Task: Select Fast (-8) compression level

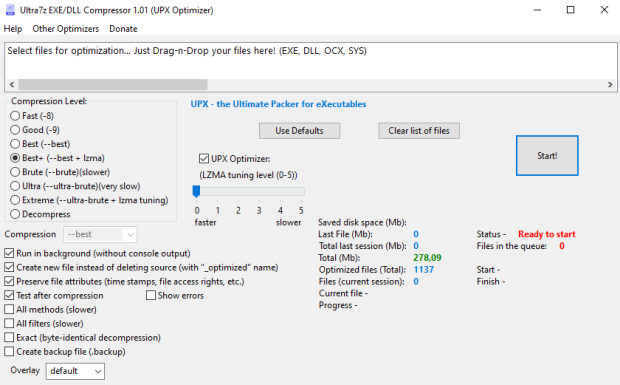Action: coord(32,116)
